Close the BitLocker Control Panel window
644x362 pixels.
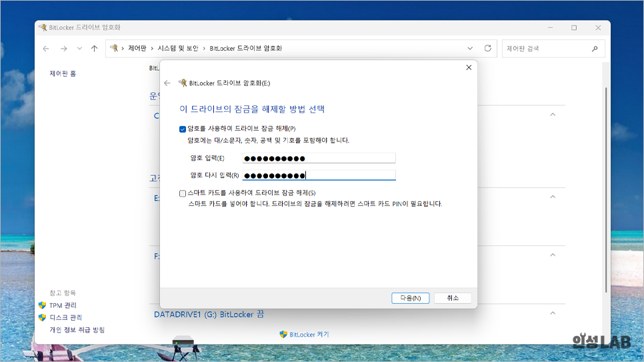point(598,27)
